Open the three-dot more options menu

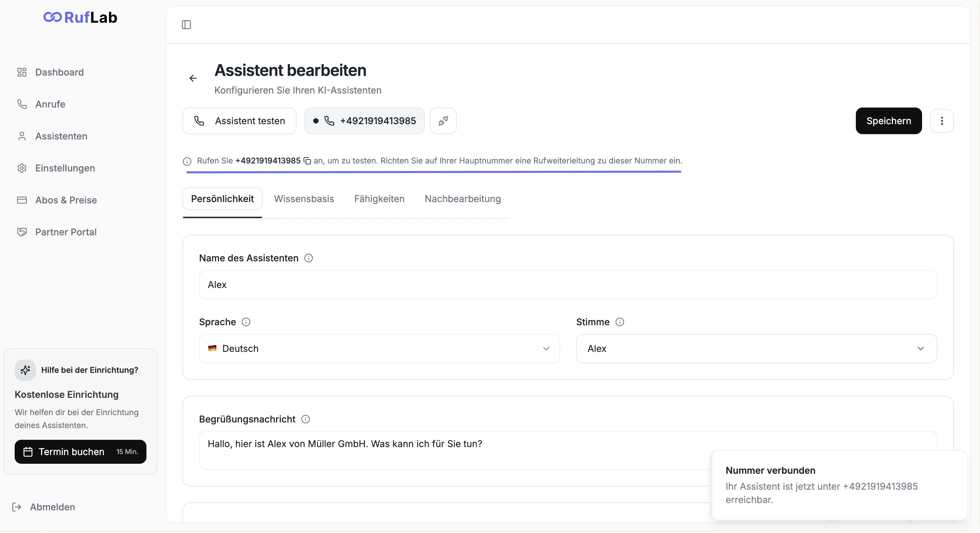pos(942,121)
